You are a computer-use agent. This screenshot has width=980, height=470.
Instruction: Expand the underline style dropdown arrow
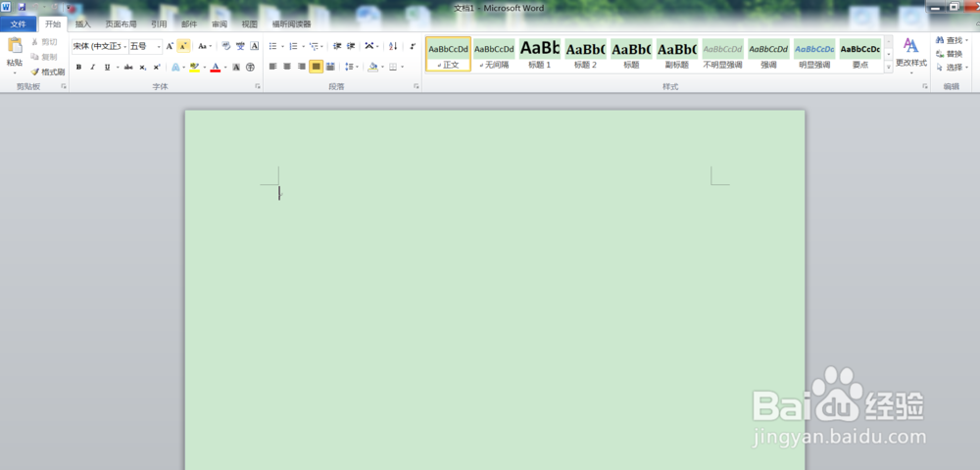pos(117,68)
